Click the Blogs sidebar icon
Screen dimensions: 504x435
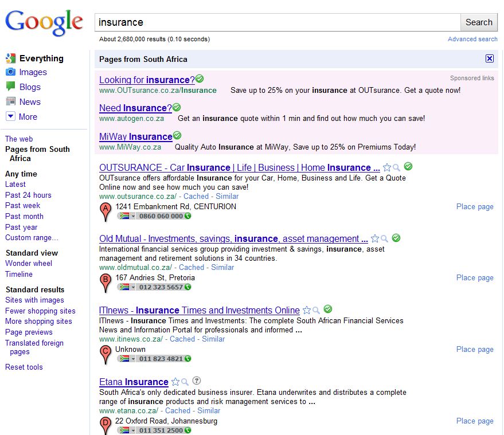[x=10, y=87]
